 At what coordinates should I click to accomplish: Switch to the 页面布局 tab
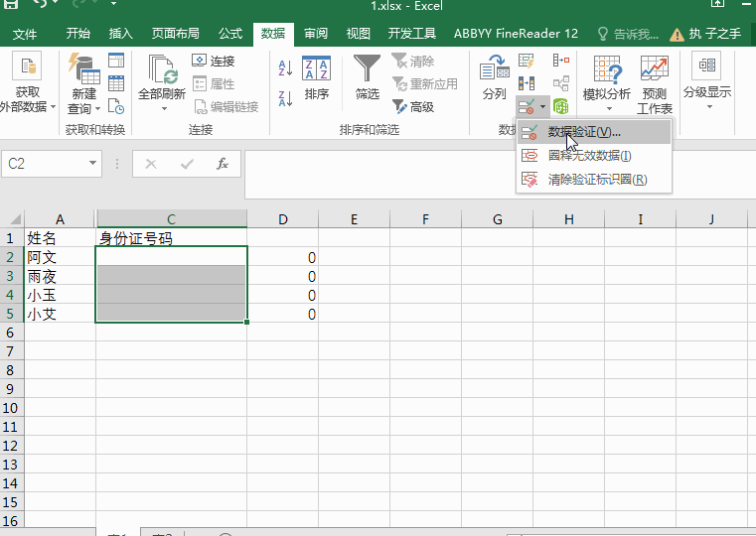tap(175, 33)
